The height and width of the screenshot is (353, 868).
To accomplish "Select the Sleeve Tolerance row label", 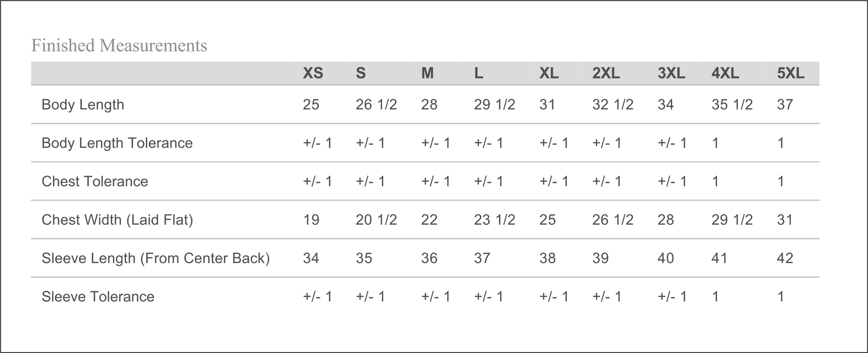I will click(98, 296).
